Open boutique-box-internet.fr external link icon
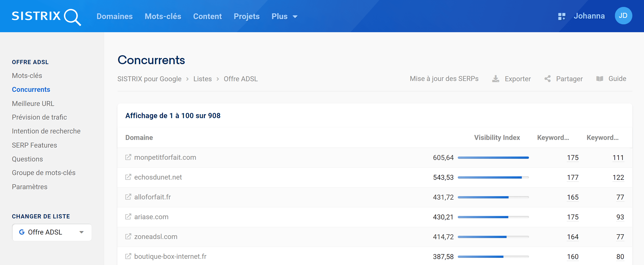The height and width of the screenshot is (265, 644). coord(128,256)
